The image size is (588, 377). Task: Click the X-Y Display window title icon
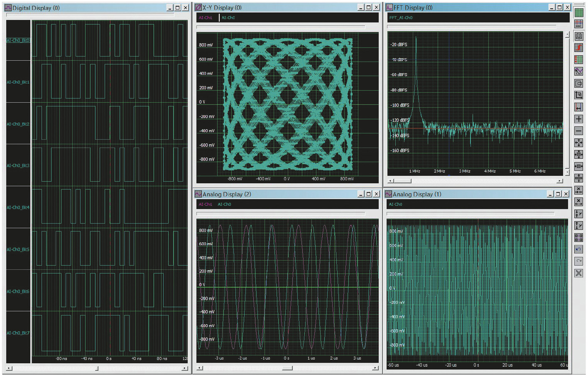pyautogui.click(x=198, y=7)
